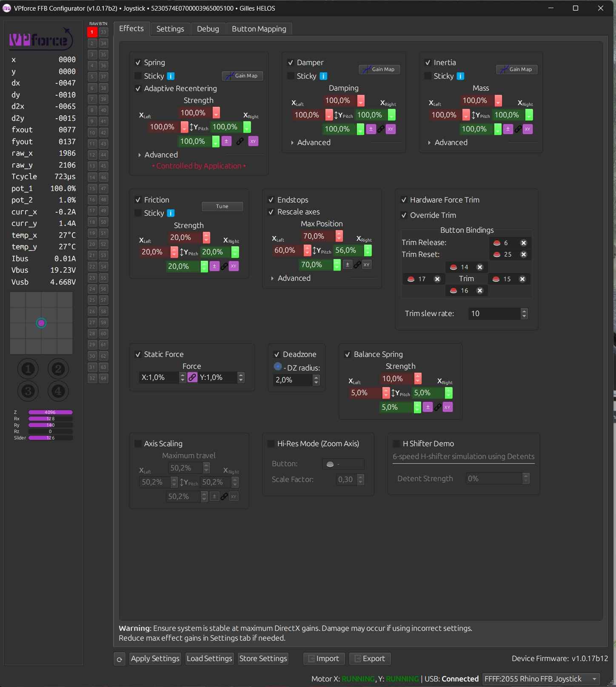616x687 pixels.
Task: Click the Inertia Sticky info icon
Action: 460,76
